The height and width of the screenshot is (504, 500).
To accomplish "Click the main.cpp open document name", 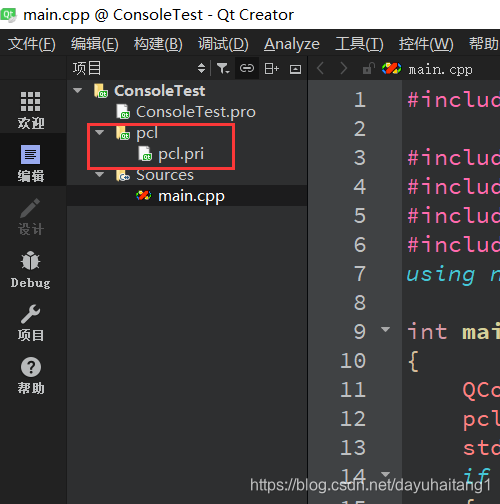I will (440, 69).
